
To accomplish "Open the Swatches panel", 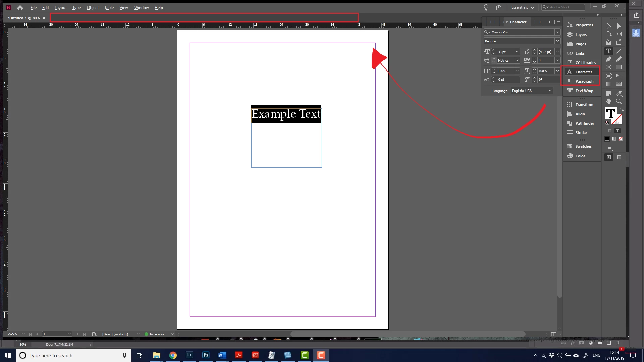I will 583,146.
